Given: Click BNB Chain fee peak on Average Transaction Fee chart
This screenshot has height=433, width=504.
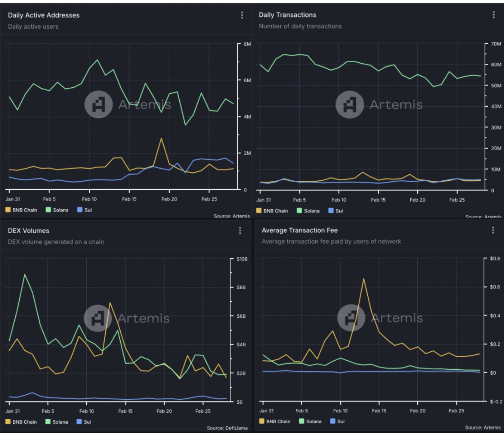Looking at the screenshot, I should pyautogui.click(x=363, y=279).
